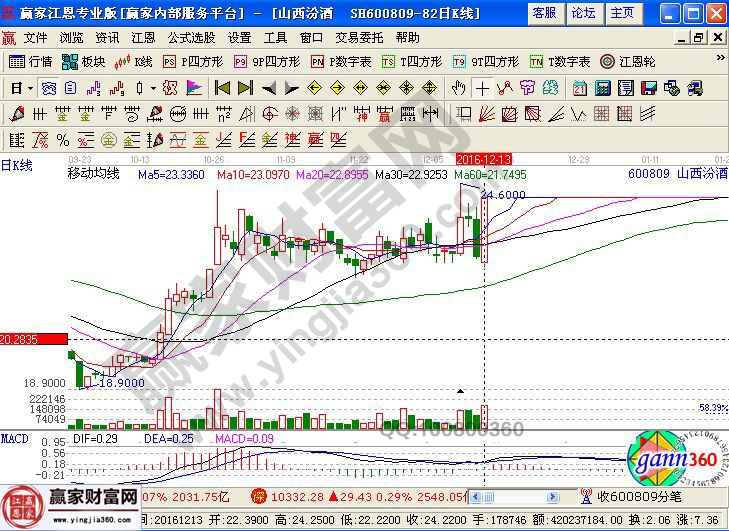Open the T数字表 number table
This screenshot has height=531, width=729.
click(560, 61)
